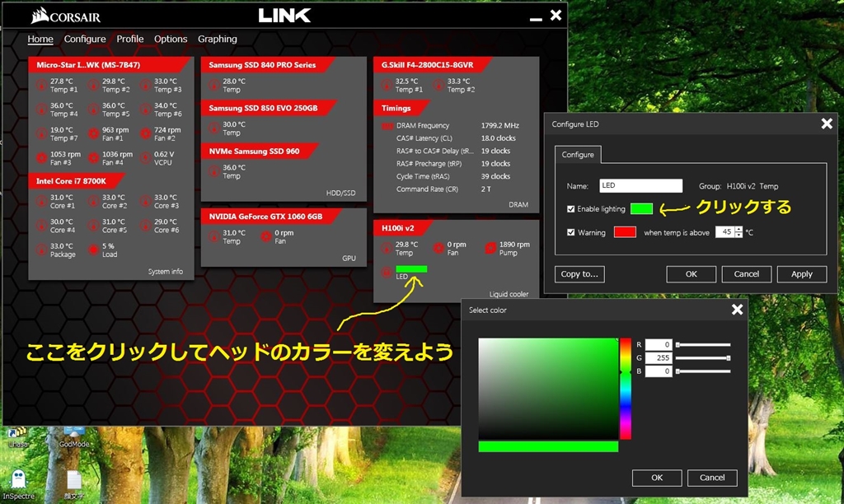
Task: Click the GTX 1060 Fan icon
Action: 266,236
